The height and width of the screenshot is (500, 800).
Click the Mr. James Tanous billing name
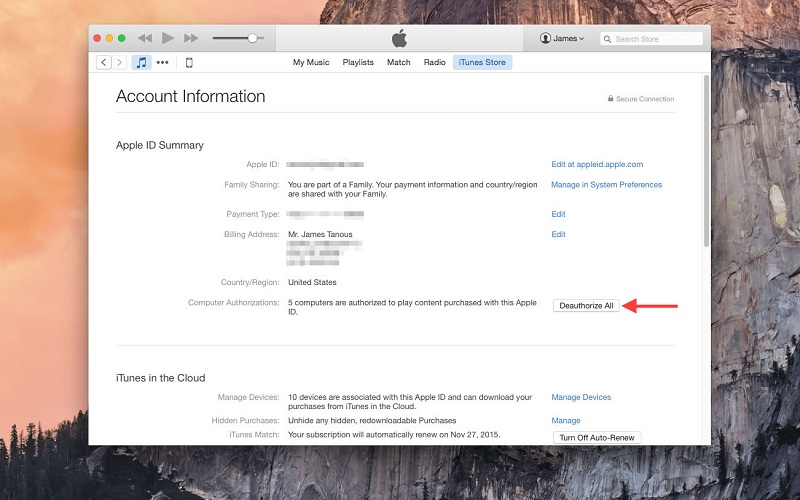pyautogui.click(x=320, y=234)
